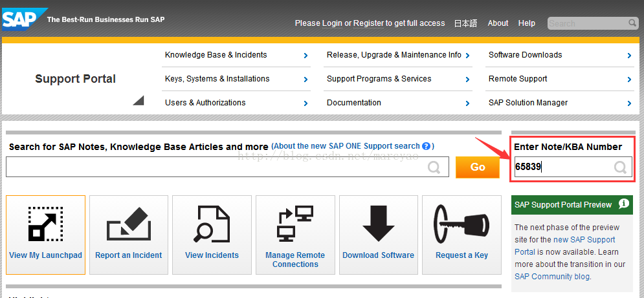
Task: Expand the Software Downloads arrow
Action: click(630, 56)
